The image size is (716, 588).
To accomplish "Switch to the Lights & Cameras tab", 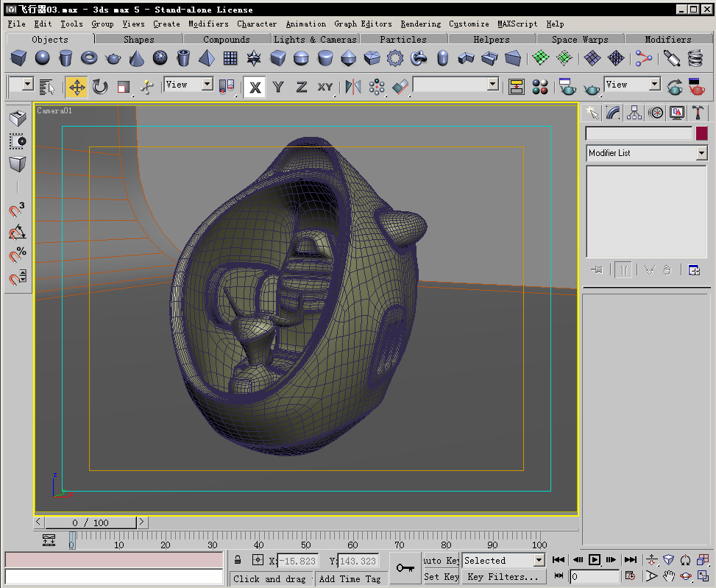I will point(315,39).
